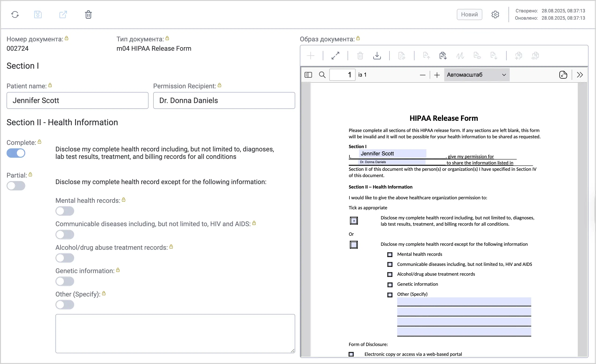Click first Other (Specify) line in PDF
The width and height of the screenshot is (596, 364).
click(x=464, y=302)
